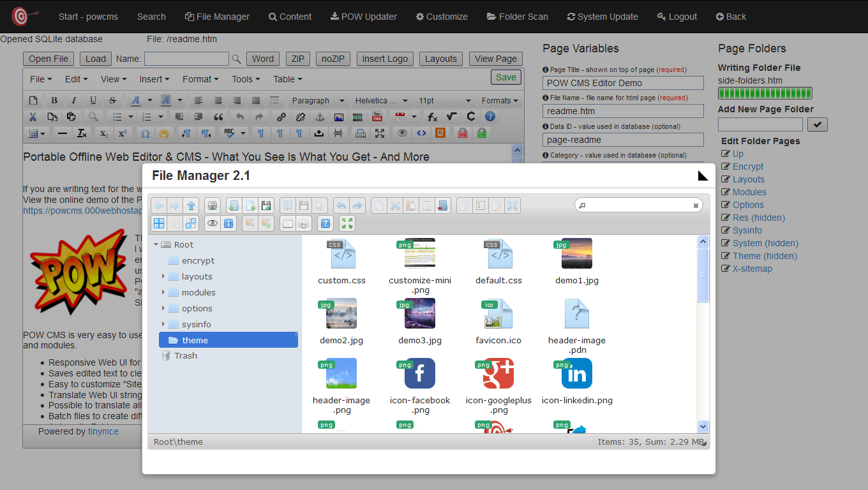This screenshot has height=490, width=868.
Task: Create a new folder in File Manager
Action: [234, 205]
